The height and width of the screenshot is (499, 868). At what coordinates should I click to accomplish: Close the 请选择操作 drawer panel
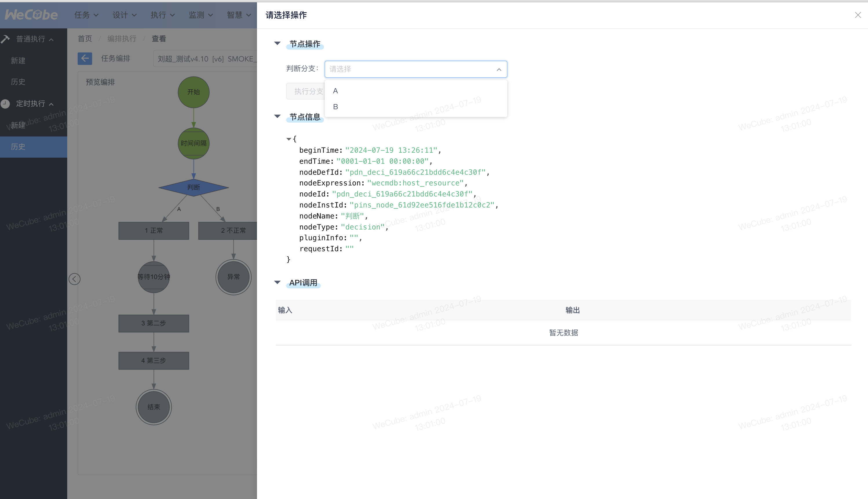(858, 15)
